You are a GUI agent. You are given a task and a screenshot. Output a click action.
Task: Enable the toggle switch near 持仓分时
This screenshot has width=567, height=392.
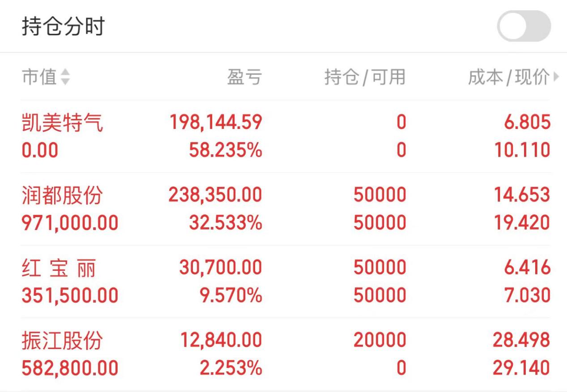pyautogui.click(x=525, y=26)
